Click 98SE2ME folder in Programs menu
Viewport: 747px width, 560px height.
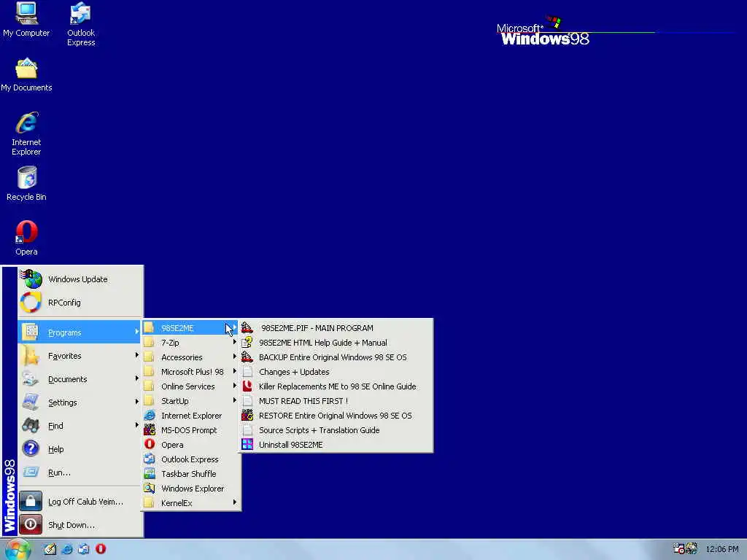pos(191,328)
